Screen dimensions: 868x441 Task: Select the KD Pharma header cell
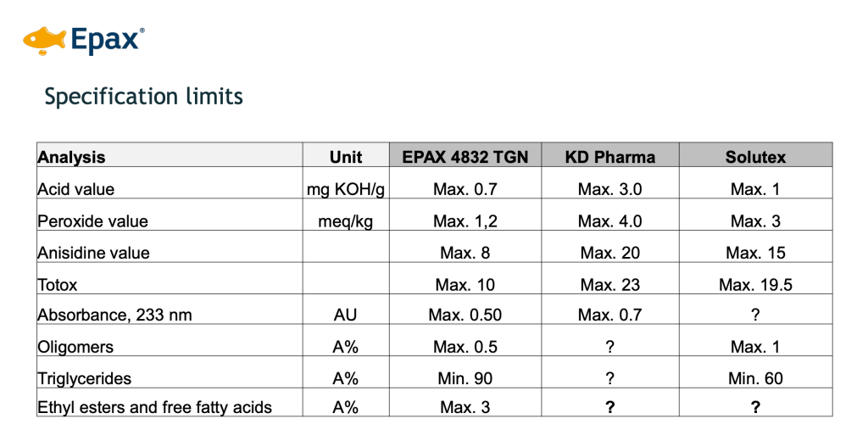610,155
